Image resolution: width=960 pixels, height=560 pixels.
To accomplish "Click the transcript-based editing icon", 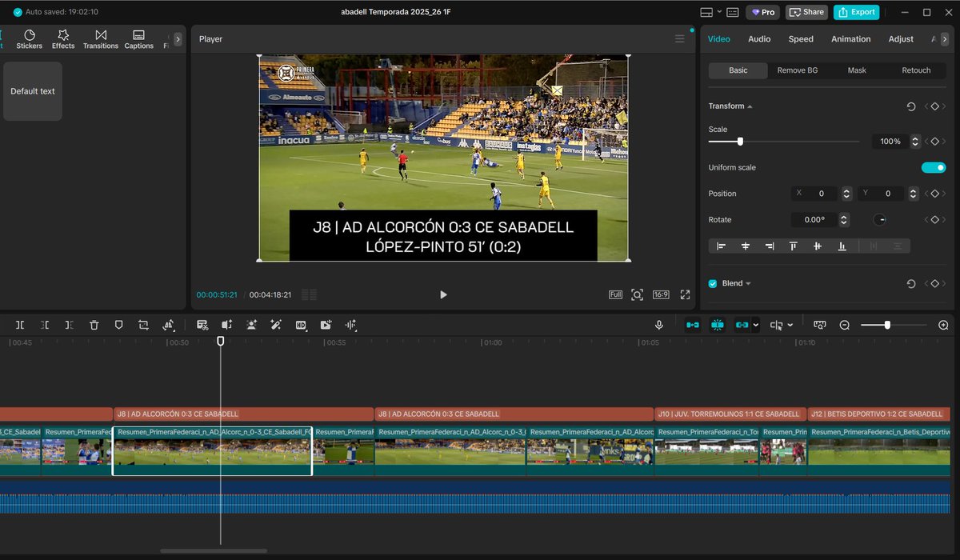I will [x=202, y=325].
